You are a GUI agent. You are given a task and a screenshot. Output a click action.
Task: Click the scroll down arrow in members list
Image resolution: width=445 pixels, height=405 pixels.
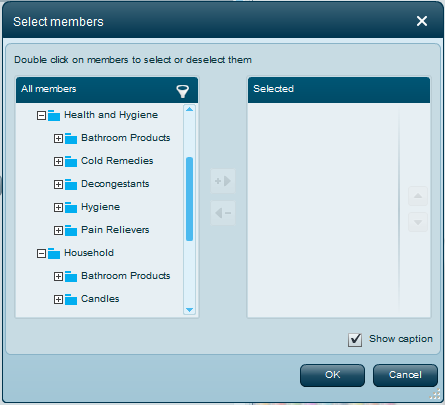point(189,310)
